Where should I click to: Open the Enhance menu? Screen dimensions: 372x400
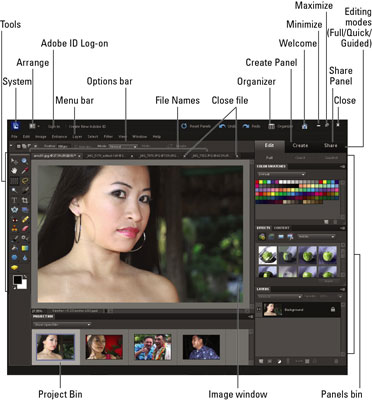[59, 137]
